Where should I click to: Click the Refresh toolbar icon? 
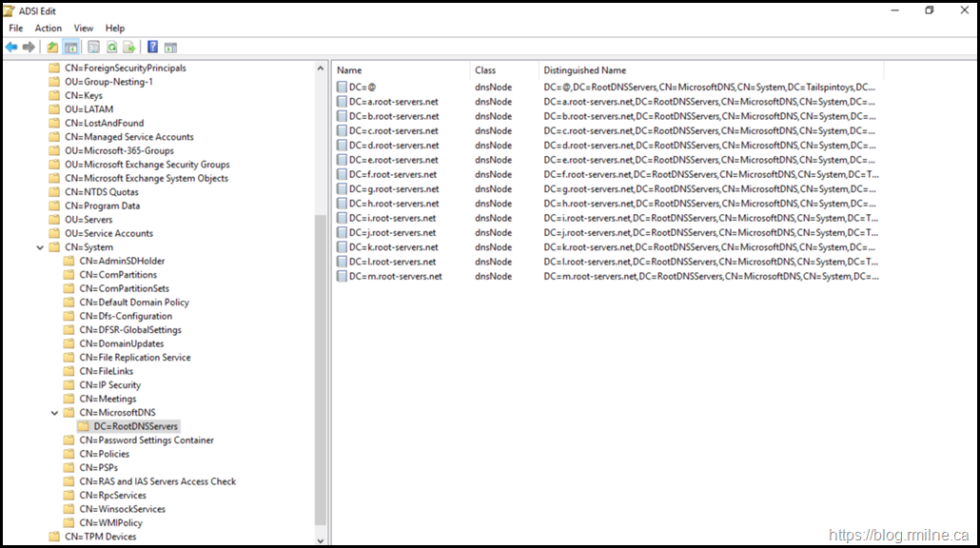pyautogui.click(x=111, y=47)
